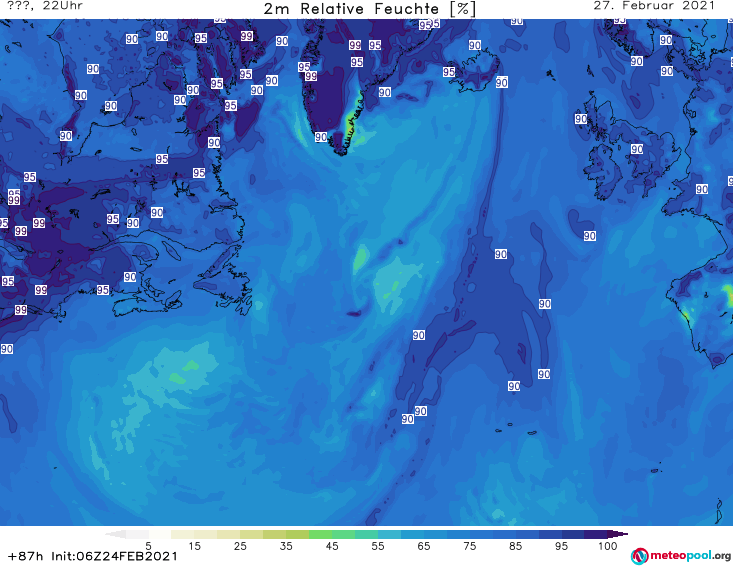Screen dimensions: 733x566
Task: Pick the white arrow end of the color scale
Action: pos(115,534)
